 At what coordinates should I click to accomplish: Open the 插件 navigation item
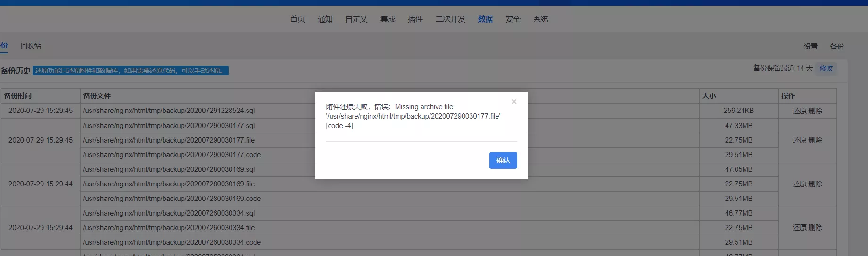point(415,19)
